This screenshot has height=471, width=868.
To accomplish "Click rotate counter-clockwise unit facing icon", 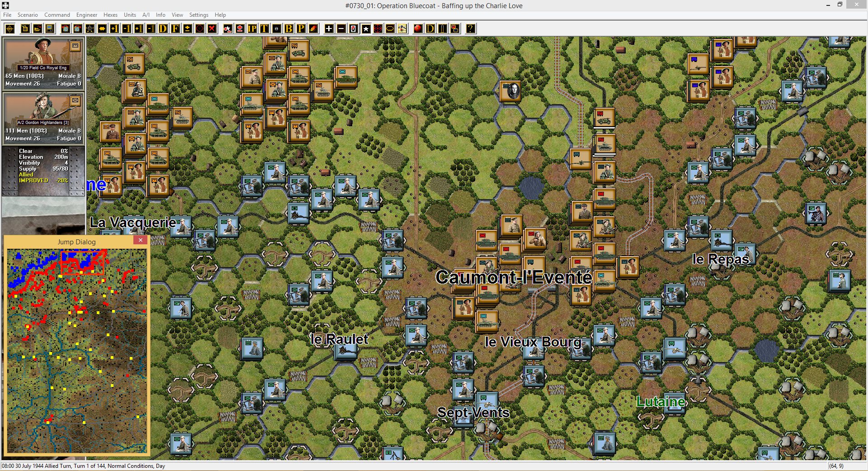I will (x=66, y=29).
